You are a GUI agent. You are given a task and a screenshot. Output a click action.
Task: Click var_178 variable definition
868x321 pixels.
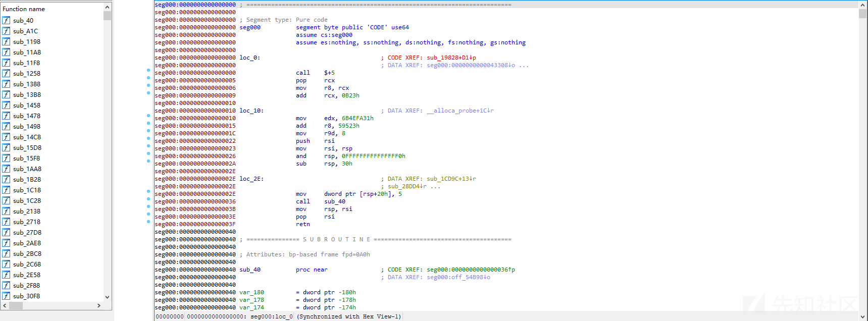click(251, 300)
